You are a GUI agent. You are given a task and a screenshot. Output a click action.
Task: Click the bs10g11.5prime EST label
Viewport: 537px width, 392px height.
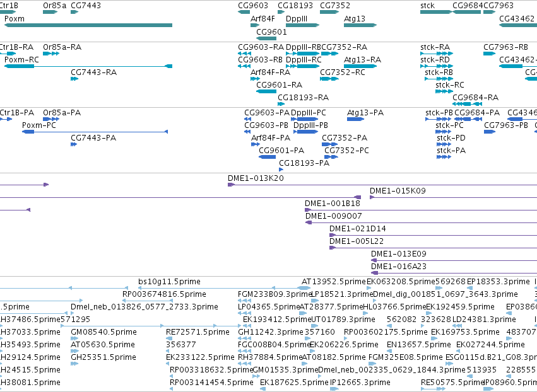170,282
